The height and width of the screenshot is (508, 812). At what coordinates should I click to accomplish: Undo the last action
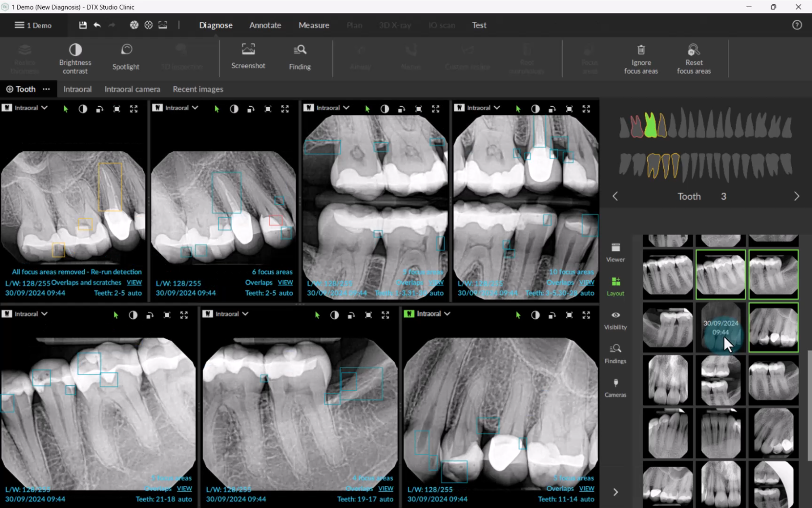[97, 25]
